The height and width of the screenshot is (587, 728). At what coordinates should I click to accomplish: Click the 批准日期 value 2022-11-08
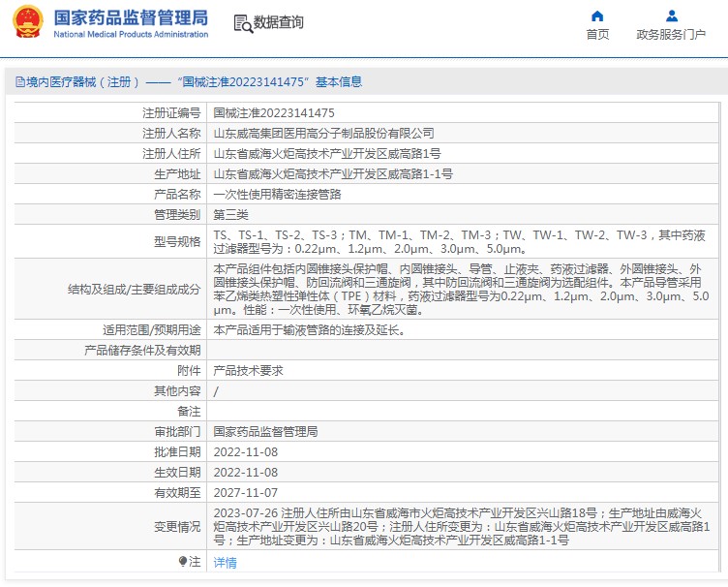point(246,451)
